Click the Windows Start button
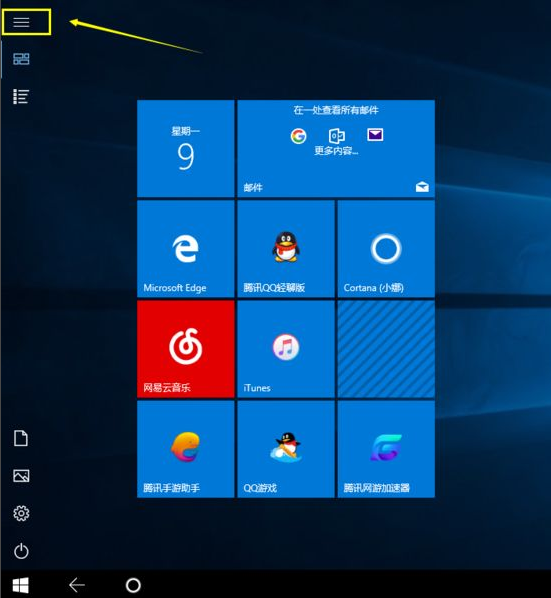The image size is (551, 598). [20, 585]
